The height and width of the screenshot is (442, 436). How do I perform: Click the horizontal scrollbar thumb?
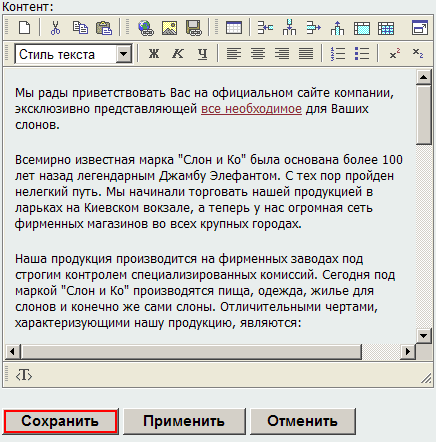191,351
